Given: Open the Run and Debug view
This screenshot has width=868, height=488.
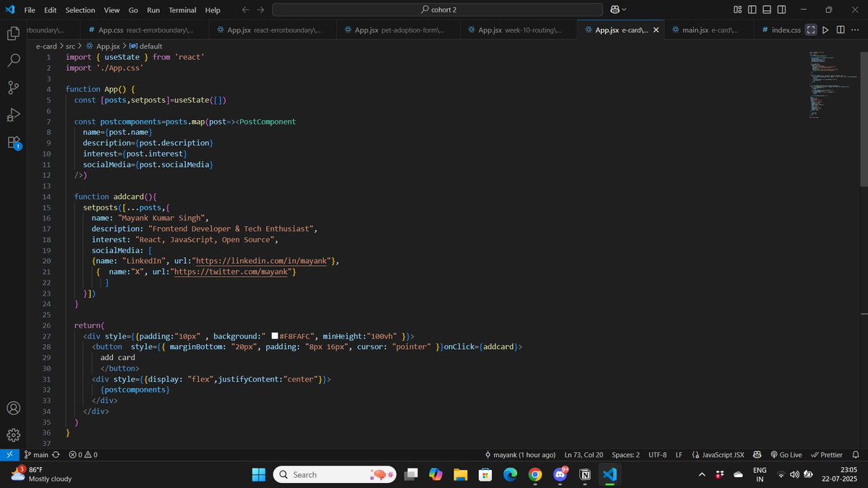Looking at the screenshot, I should click(13, 115).
